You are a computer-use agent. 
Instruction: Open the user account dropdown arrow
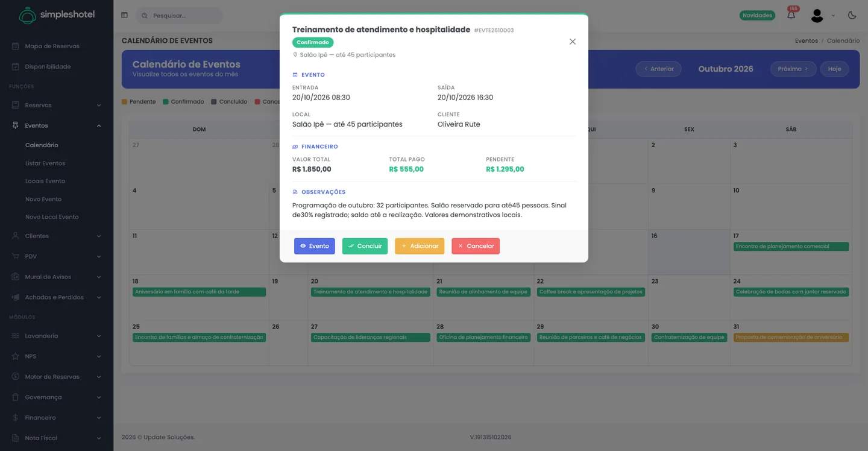point(833,16)
